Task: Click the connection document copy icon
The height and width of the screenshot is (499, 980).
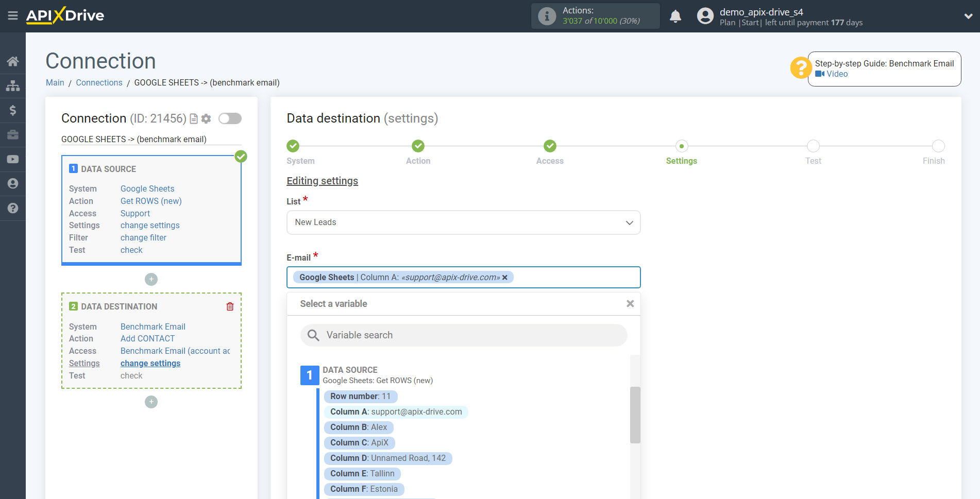Action: coord(194,119)
